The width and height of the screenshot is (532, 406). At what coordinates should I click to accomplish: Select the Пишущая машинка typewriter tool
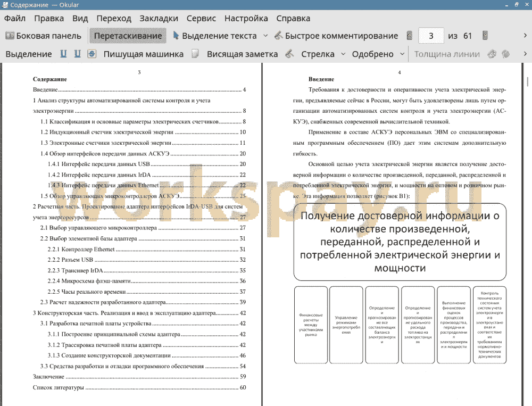tap(144, 54)
